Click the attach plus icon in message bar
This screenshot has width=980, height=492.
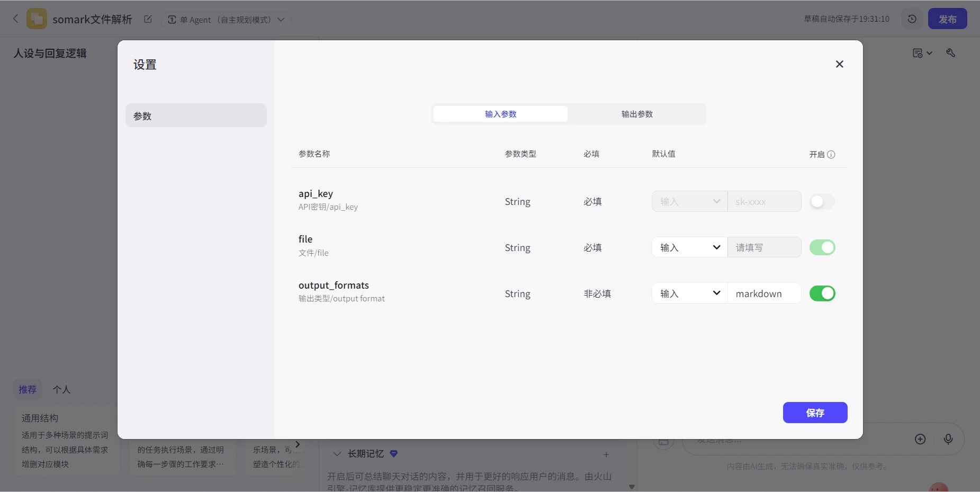921,439
